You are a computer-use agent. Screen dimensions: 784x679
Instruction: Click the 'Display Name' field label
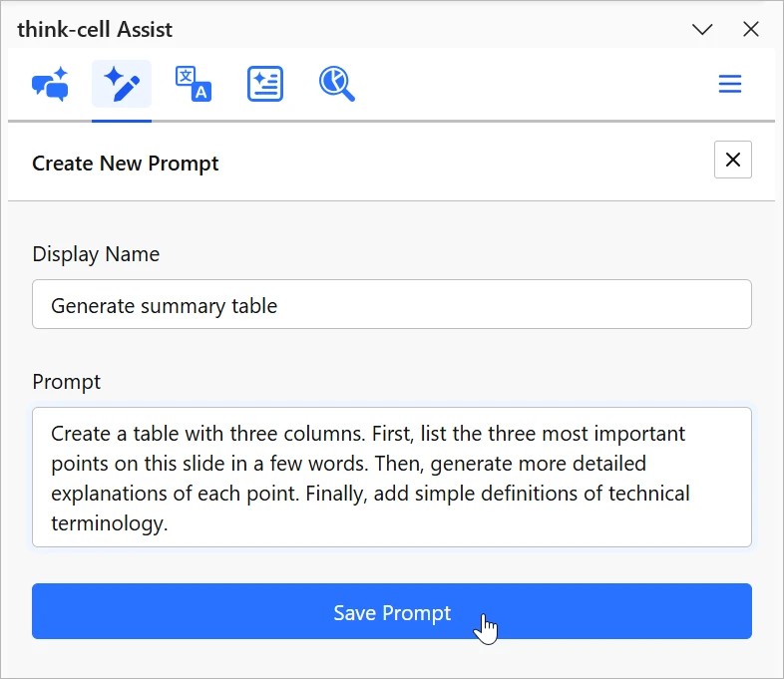click(x=96, y=254)
